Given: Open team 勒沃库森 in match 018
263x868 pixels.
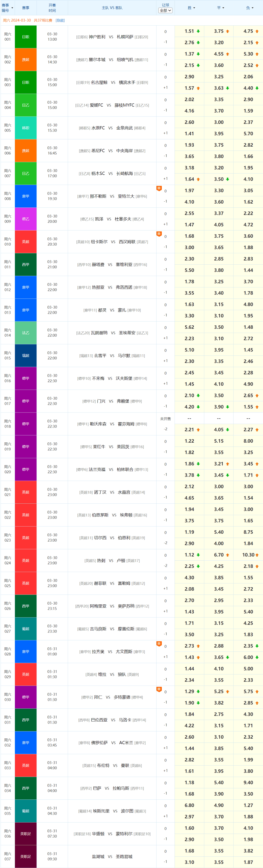Looking at the screenshot, I should pos(98,424).
